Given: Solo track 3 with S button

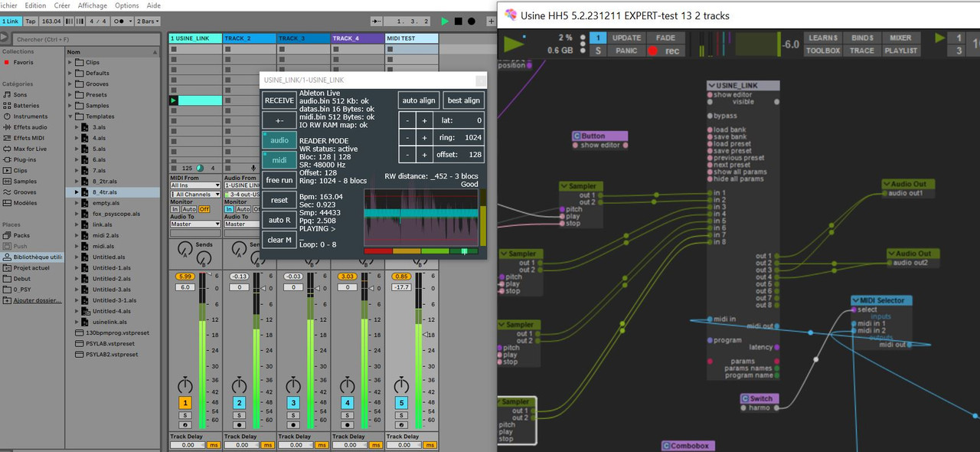Looking at the screenshot, I should (293, 414).
